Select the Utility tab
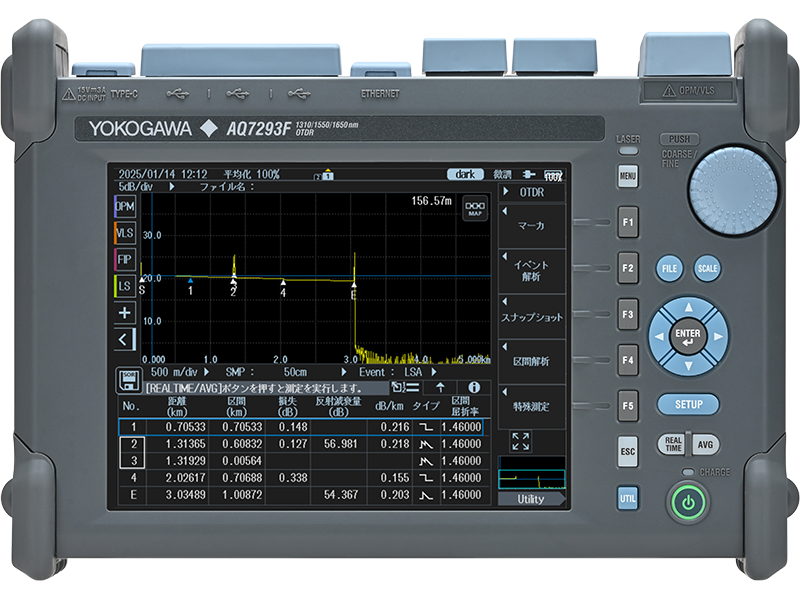The height and width of the screenshot is (600, 800). point(533,497)
